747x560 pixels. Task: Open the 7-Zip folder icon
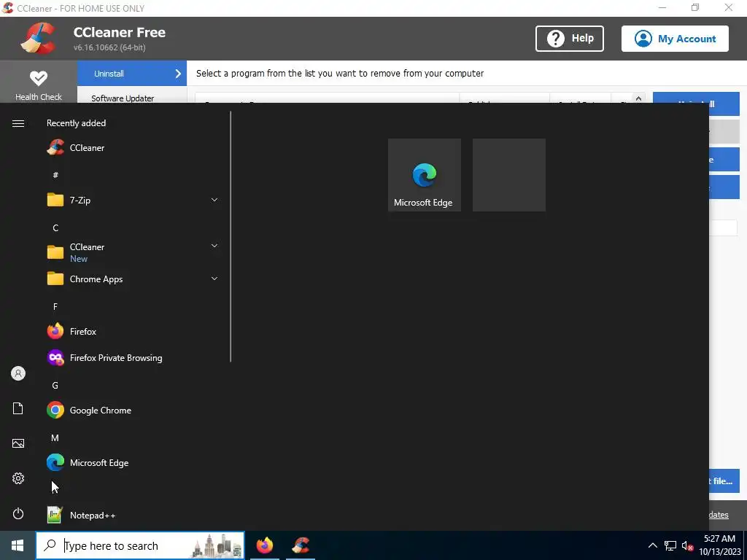point(55,200)
